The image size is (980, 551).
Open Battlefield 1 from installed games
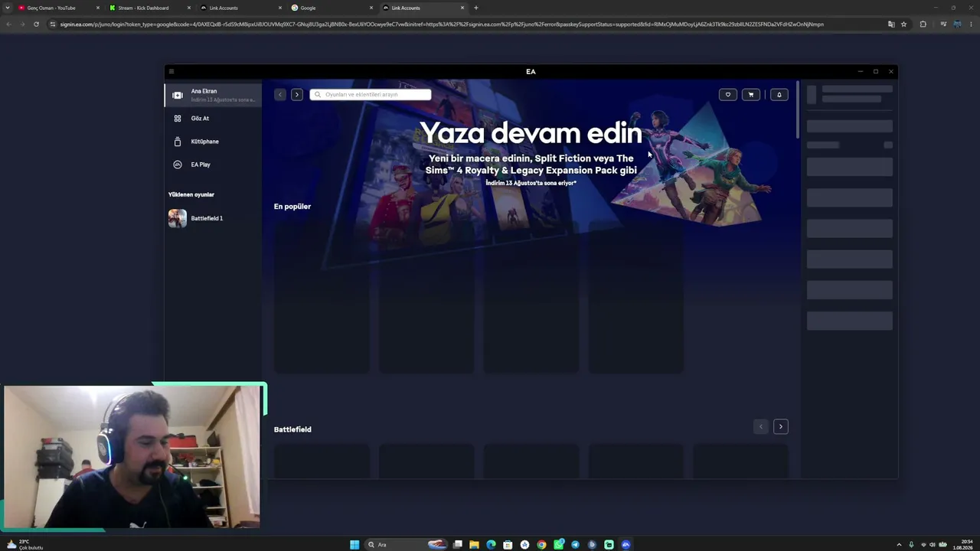pyautogui.click(x=213, y=218)
